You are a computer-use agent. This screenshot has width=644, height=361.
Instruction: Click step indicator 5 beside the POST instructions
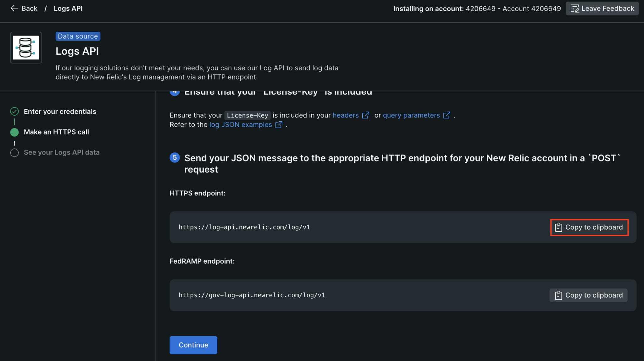tap(175, 158)
